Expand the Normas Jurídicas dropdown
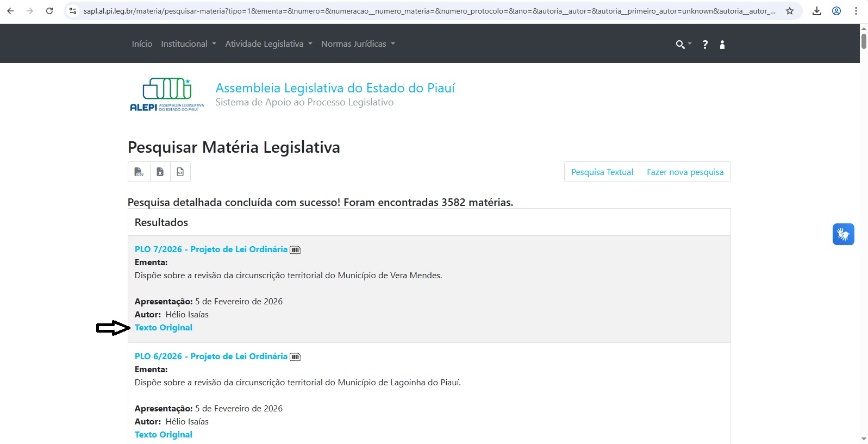 (358, 44)
